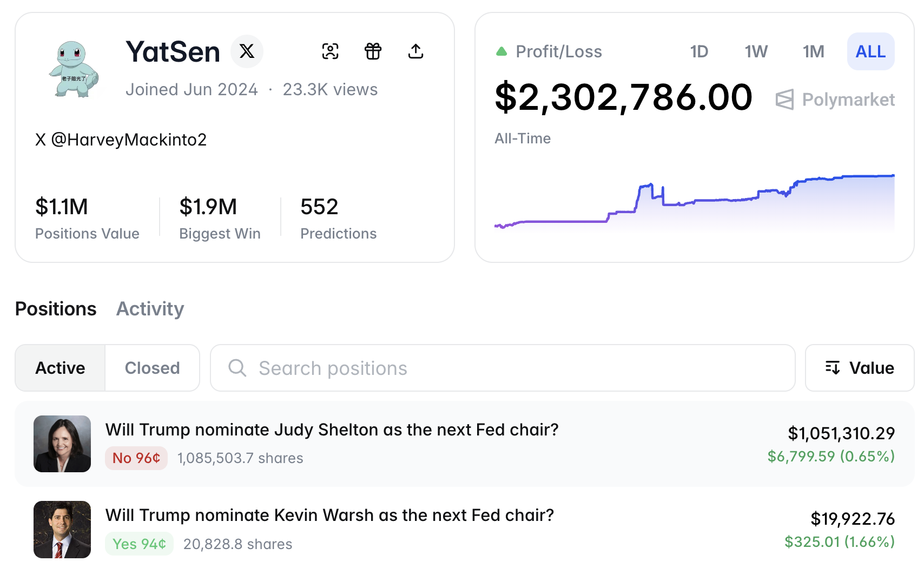Switch to the Activity tab
Viewport: 924px width, 568px height.
150,309
